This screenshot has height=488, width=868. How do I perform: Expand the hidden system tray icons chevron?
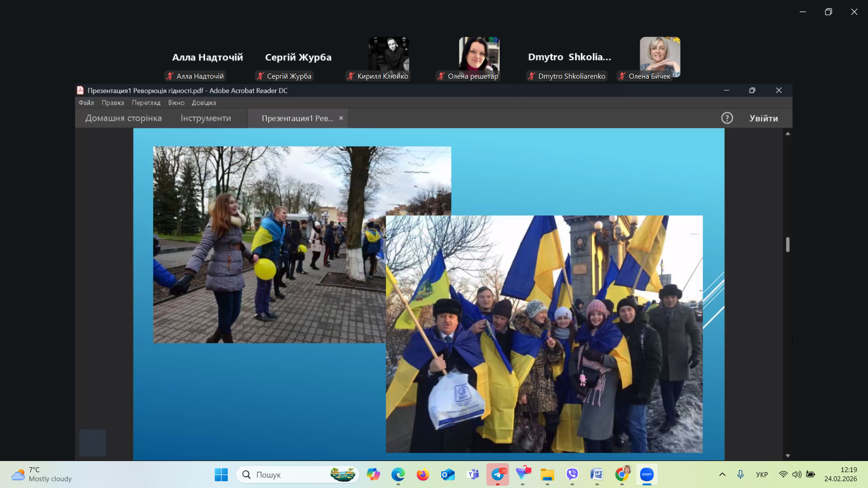(722, 474)
